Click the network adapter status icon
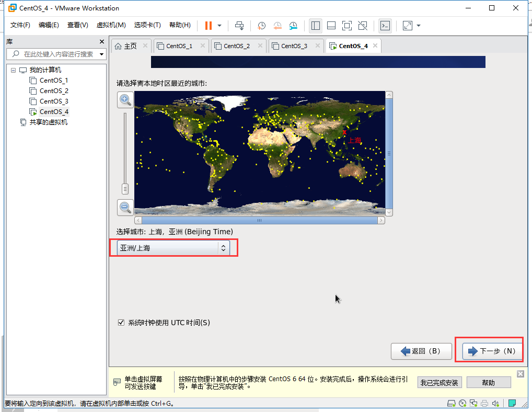The width and height of the screenshot is (532, 412). coord(473,404)
